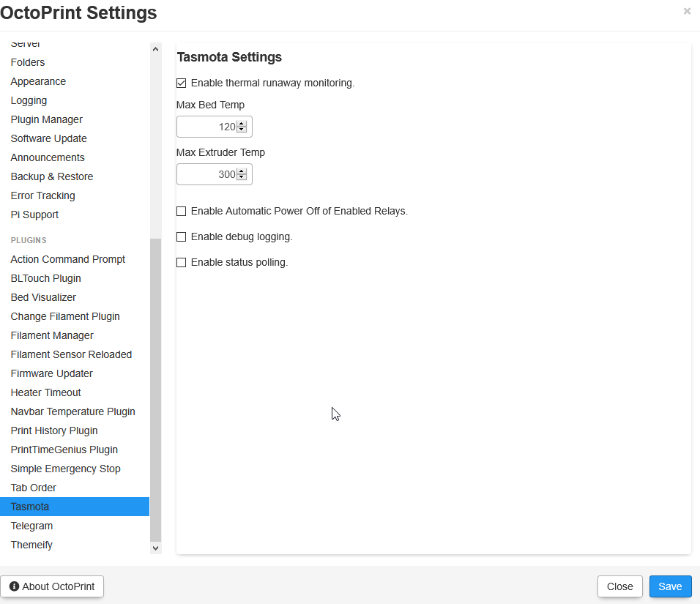Click the About OctoPrint info icon
This screenshot has width=700, height=604.
point(13,586)
